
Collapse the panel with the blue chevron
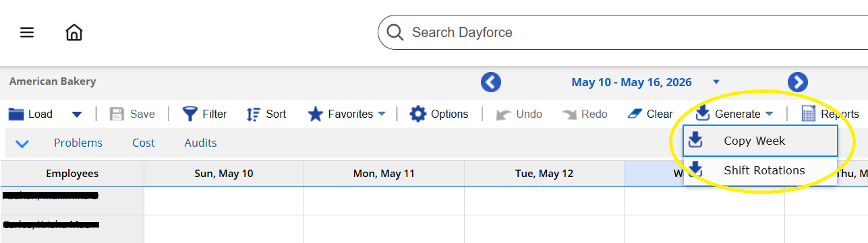click(22, 143)
